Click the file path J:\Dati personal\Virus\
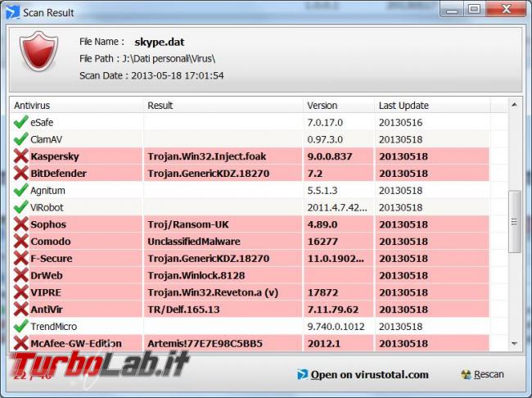This screenshot has height=398, width=532. pos(169,59)
